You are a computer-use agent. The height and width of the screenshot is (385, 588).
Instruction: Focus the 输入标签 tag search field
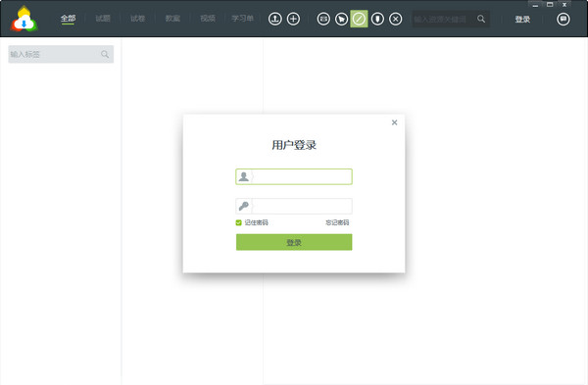coord(61,54)
